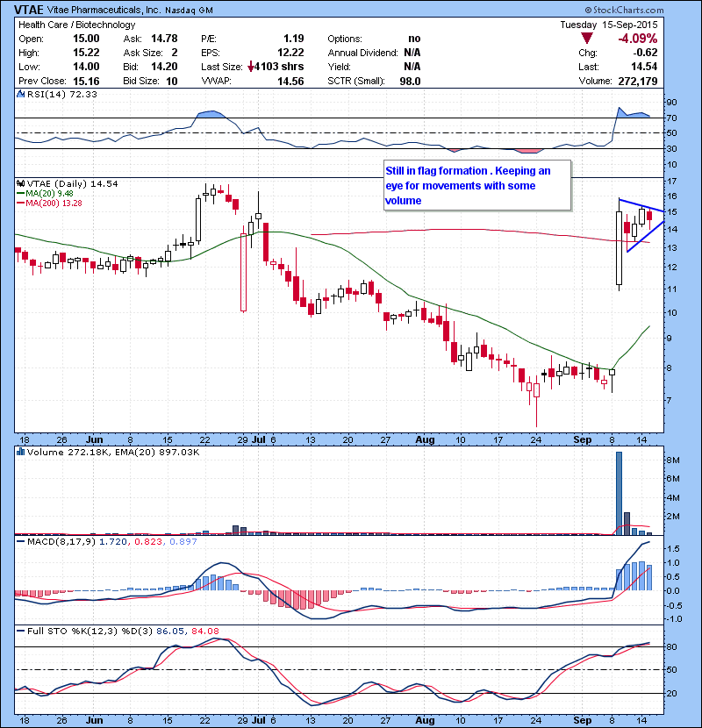Select the Open value 15.00

point(86,39)
